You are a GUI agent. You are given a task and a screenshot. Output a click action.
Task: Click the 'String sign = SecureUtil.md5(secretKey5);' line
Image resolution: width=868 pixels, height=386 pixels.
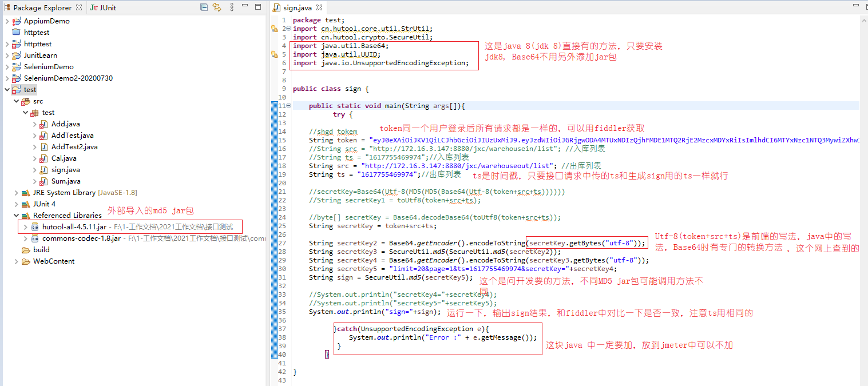click(x=391, y=277)
